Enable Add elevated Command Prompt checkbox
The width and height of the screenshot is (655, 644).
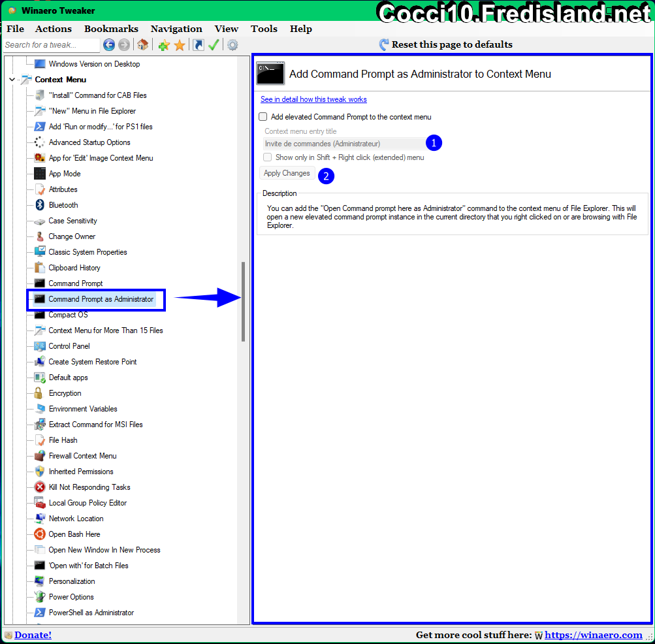point(263,117)
